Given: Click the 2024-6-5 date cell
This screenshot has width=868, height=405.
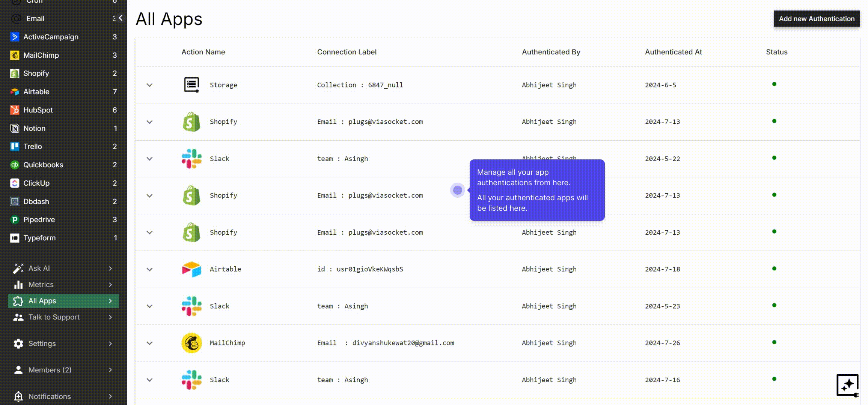Looking at the screenshot, I should click(660, 85).
